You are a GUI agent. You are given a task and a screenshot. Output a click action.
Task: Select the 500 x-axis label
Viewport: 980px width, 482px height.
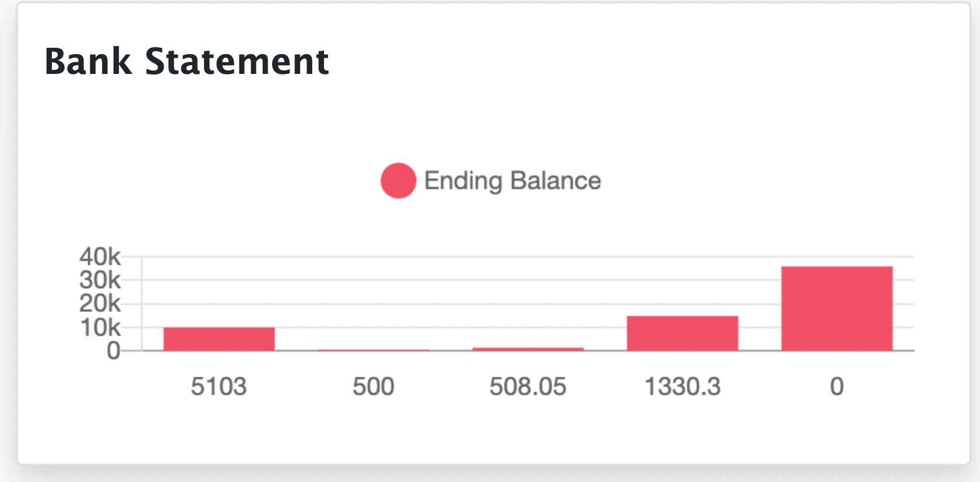point(373,387)
